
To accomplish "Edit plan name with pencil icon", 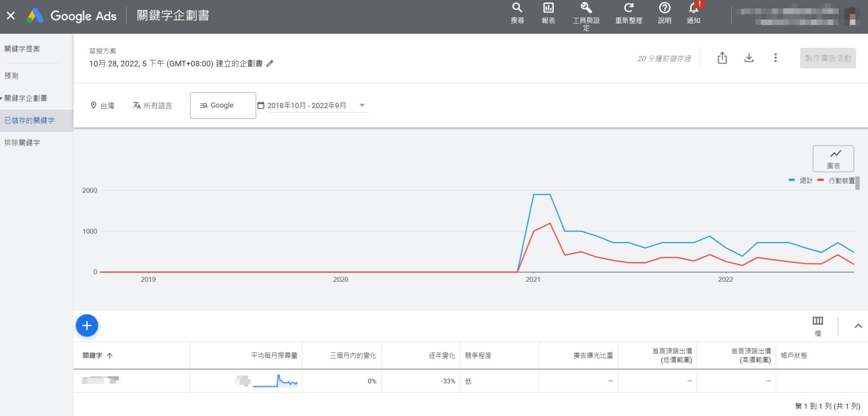I will [270, 64].
